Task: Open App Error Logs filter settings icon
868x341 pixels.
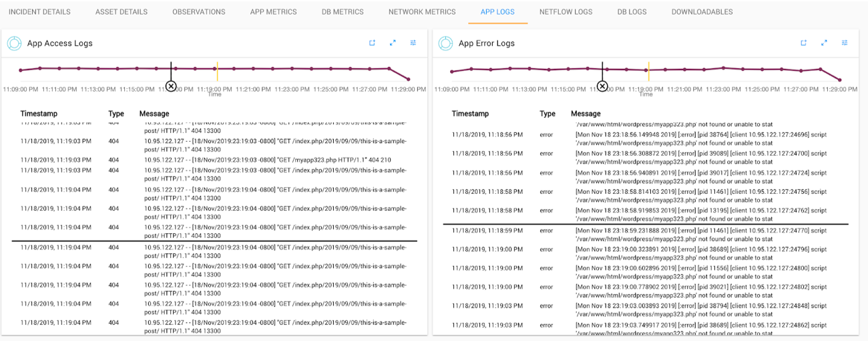Action: pyautogui.click(x=845, y=43)
